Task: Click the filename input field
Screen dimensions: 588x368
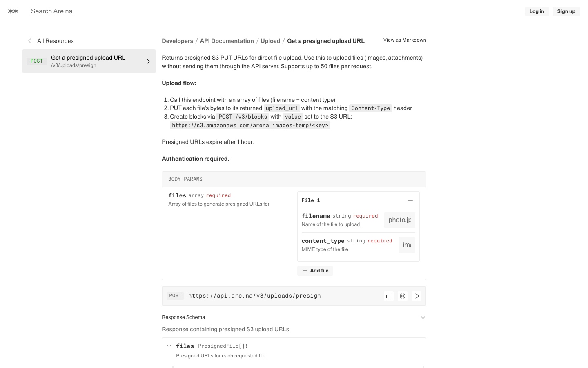Action: point(400,220)
